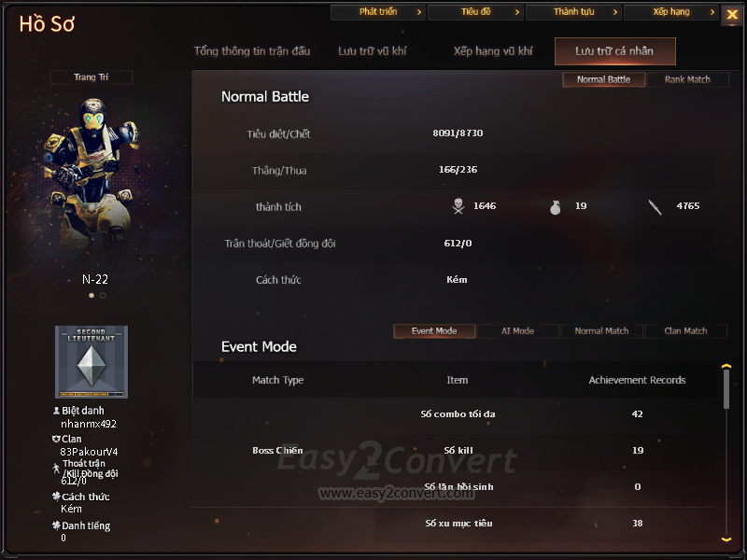
Task: Expand the Phát triển menu arrow
Action: pyautogui.click(x=419, y=12)
